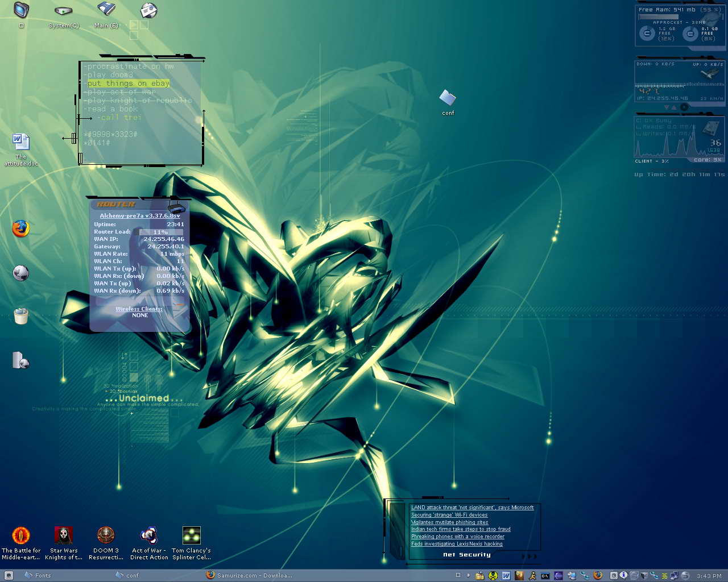
Task: Click the down triangle below network widget
Action: [x=667, y=107]
